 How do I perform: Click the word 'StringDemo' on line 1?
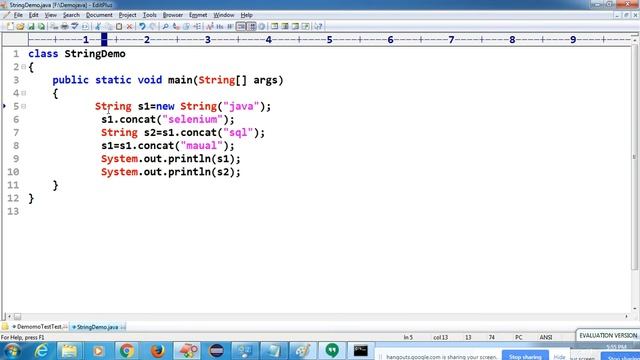pyautogui.click(x=95, y=54)
